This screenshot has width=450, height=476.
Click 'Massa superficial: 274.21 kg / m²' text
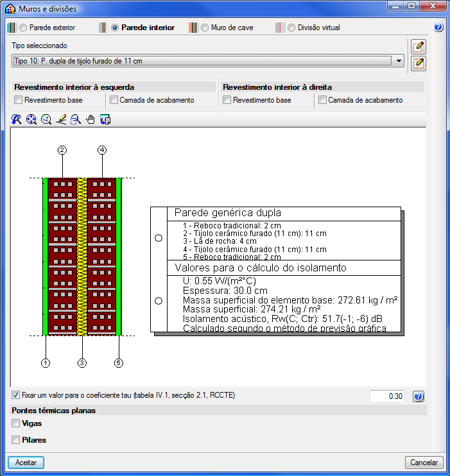pos(252,309)
